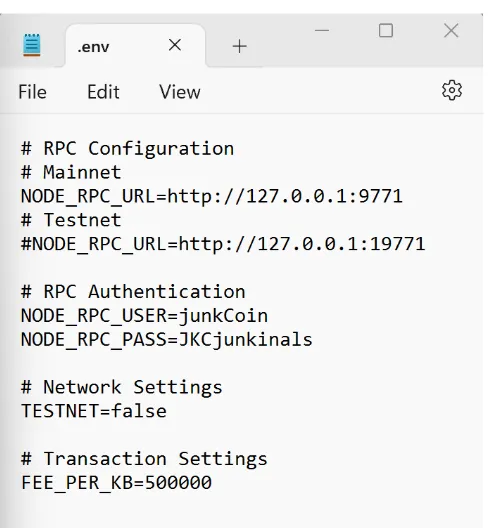495x528 pixels.
Task: Close the .env tab
Action: pyautogui.click(x=175, y=45)
